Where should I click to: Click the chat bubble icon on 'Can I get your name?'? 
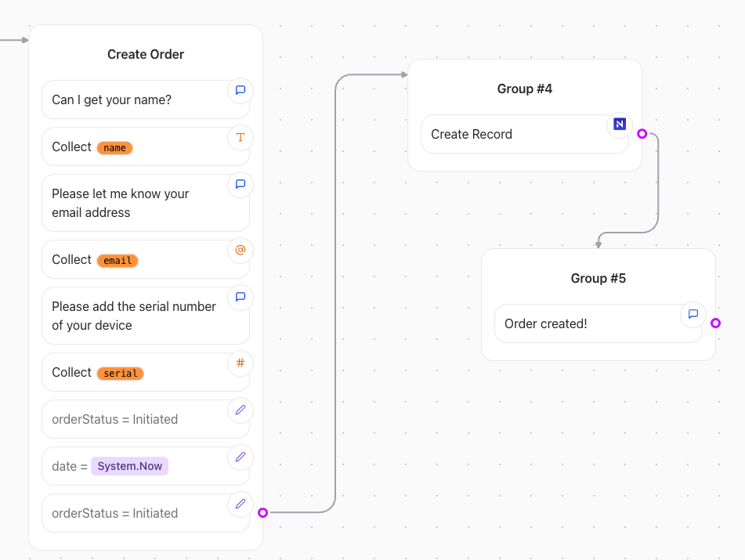coord(240,90)
